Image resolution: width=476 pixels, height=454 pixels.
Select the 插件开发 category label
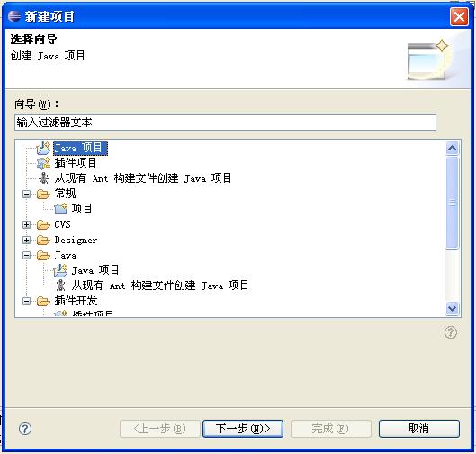(76, 301)
